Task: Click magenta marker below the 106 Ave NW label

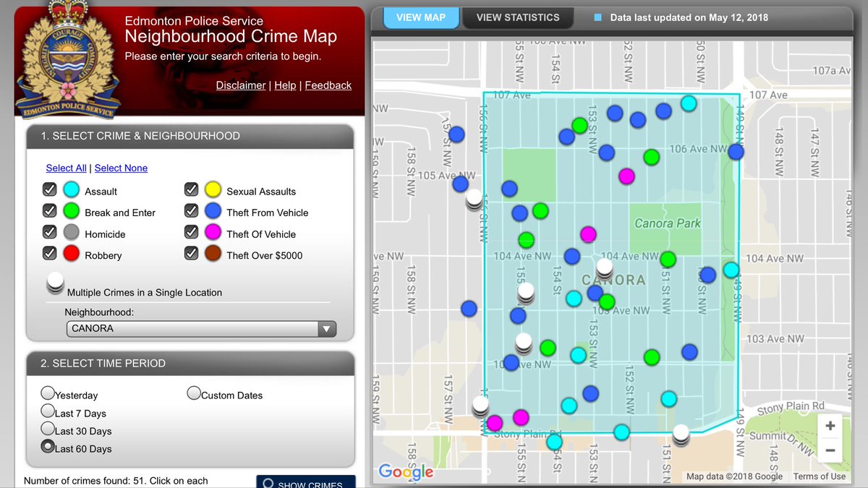Action: tap(626, 176)
